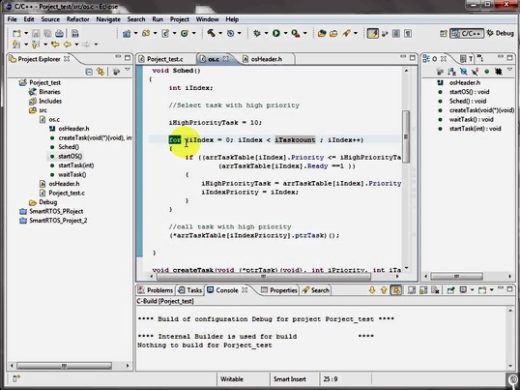
Task: Collapse All in Project Explorer toolbar
Action: pyautogui.click(x=89, y=71)
